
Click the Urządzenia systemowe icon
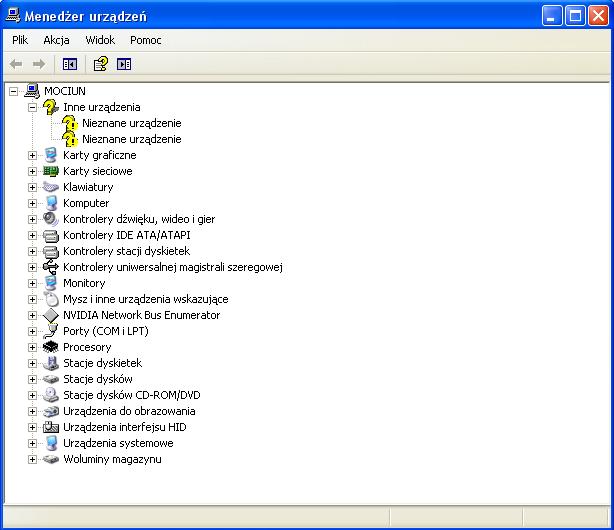(51, 443)
